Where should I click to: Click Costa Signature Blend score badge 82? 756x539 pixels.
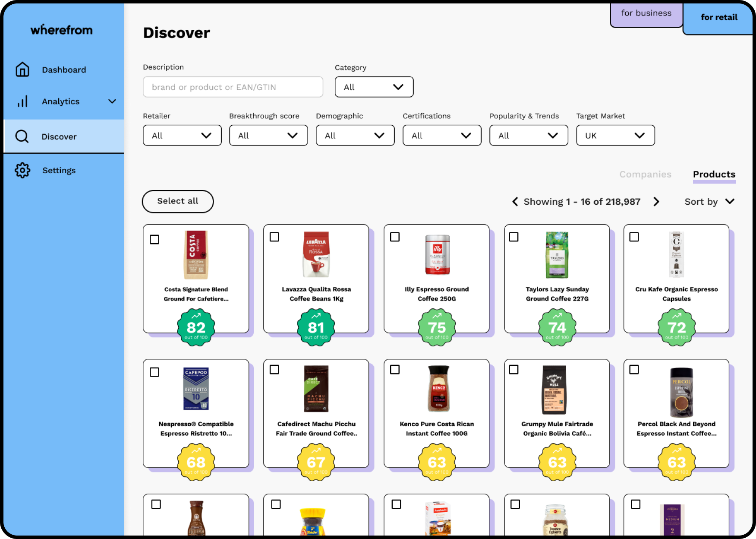[196, 327]
